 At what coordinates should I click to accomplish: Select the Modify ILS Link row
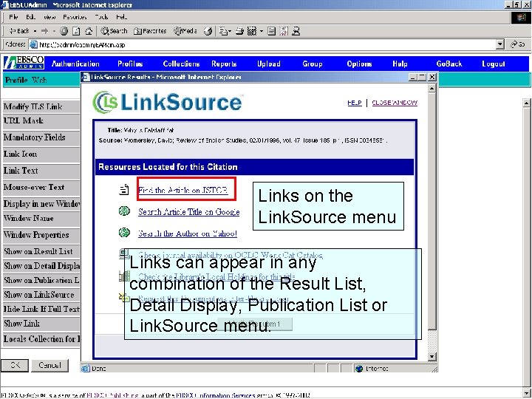pyautogui.click(x=41, y=107)
